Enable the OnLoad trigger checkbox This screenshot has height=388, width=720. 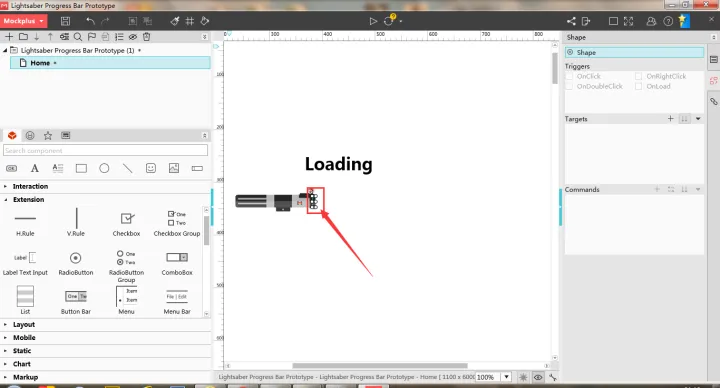pos(638,86)
